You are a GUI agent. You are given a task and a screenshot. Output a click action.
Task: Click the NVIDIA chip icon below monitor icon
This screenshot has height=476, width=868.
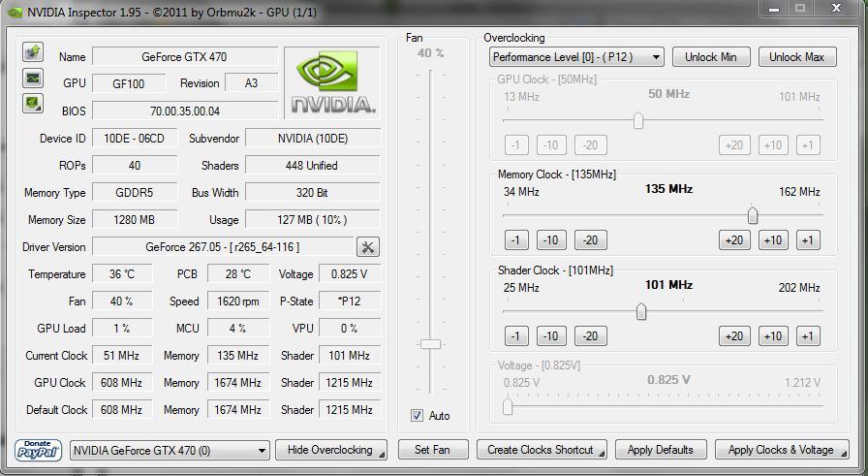(x=33, y=103)
